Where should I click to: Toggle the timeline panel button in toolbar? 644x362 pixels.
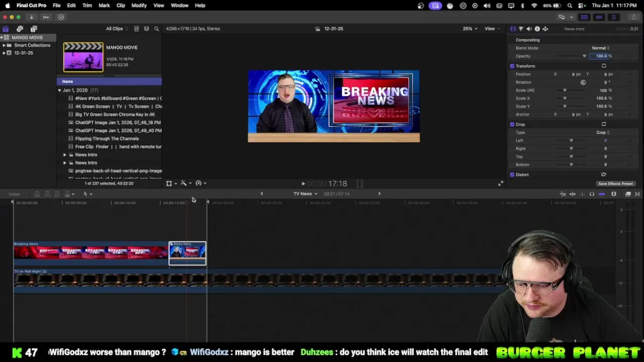pos(599,17)
